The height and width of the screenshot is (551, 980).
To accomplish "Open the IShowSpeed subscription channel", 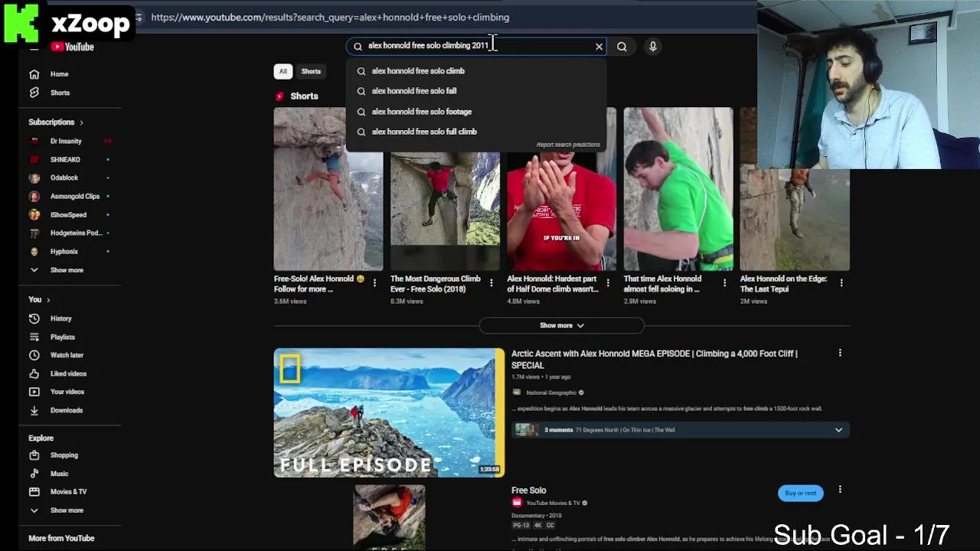I will (x=70, y=214).
